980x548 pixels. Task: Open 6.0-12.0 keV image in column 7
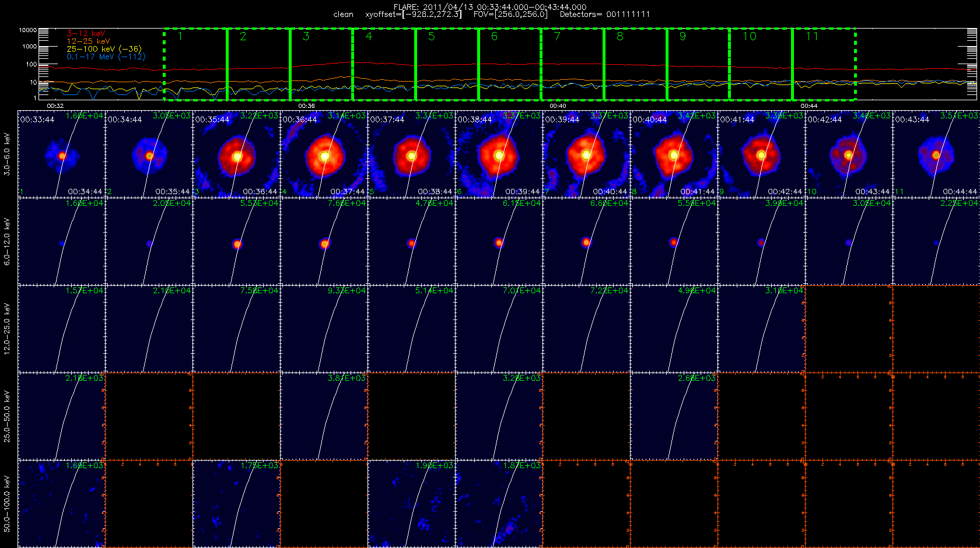click(x=587, y=242)
